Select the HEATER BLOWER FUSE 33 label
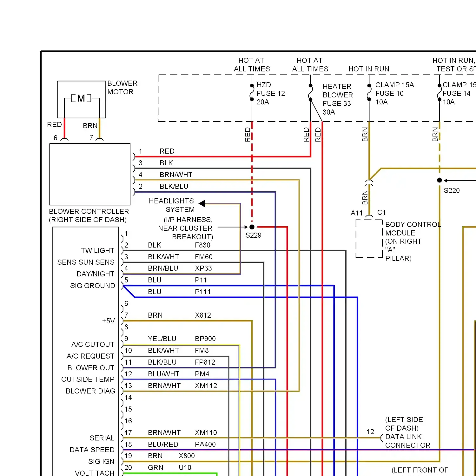Screen dimensions: 476x476 pyautogui.click(x=338, y=99)
